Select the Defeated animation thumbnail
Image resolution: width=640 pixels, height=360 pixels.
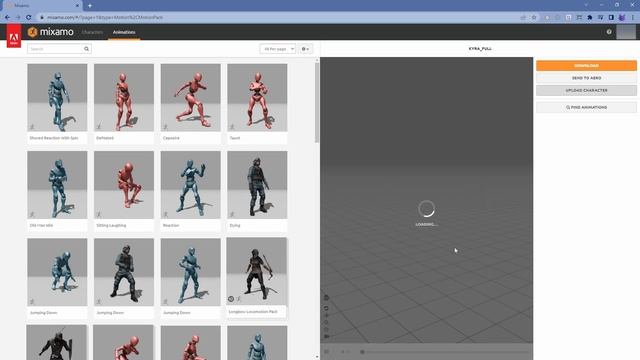click(124, 98)
